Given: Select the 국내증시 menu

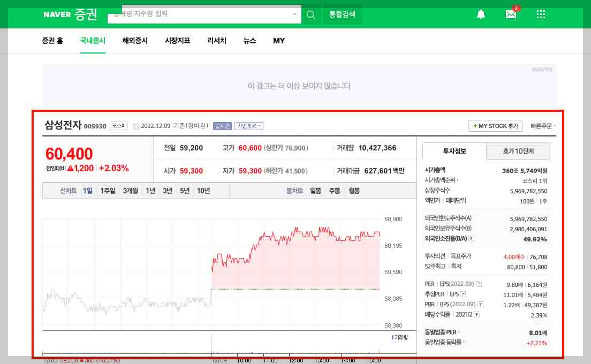Looking at the screenshot, I should (93, 41).
